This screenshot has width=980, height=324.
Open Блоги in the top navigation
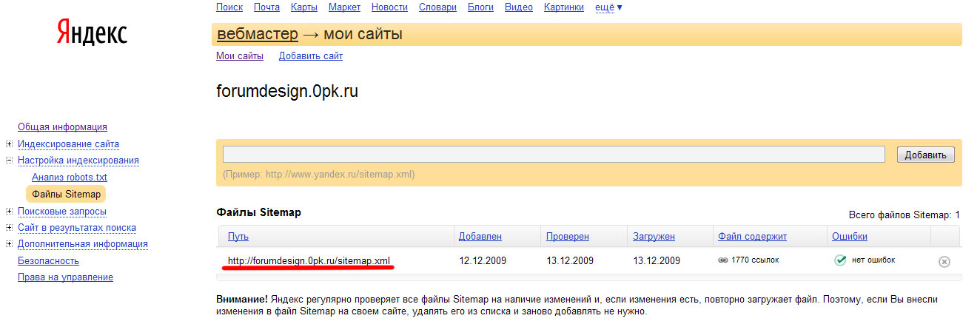click(480, 7)
